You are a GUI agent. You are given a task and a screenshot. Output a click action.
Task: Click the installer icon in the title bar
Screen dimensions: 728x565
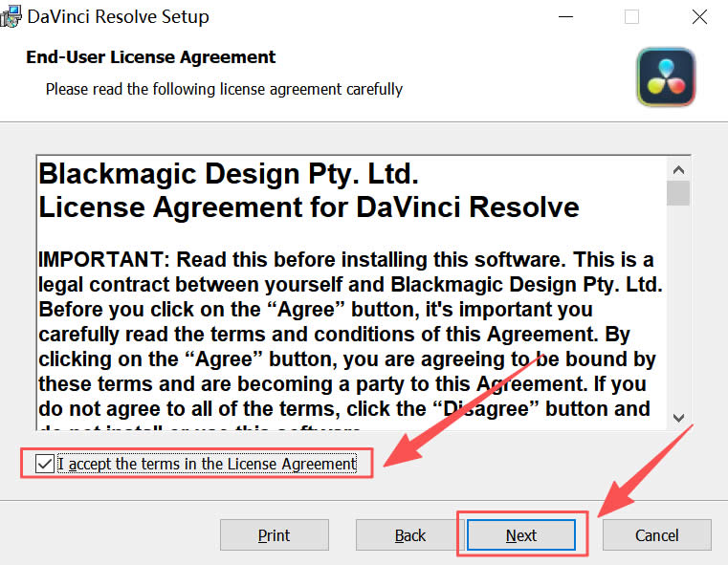click(x=11, y=16)
